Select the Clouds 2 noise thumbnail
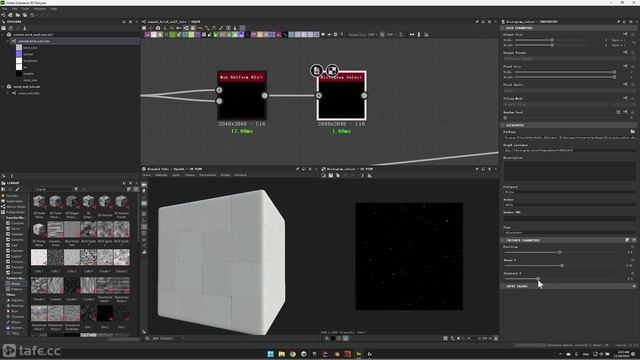This screenshot has height=360, width=640. click(121, 258)
